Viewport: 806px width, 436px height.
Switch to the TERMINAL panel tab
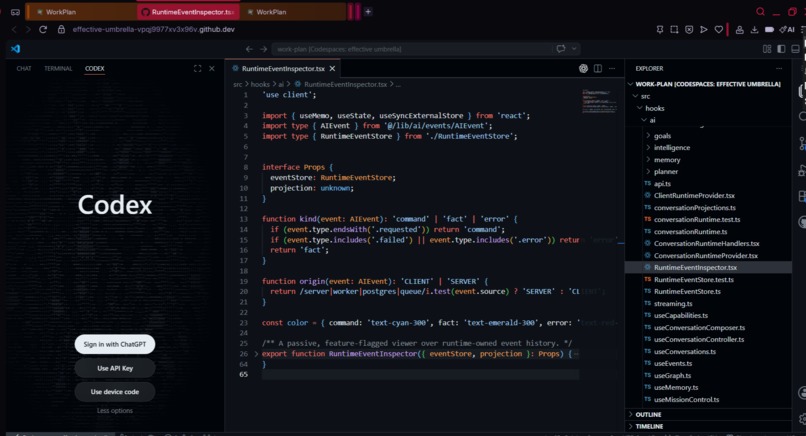(x=58, y=68)
